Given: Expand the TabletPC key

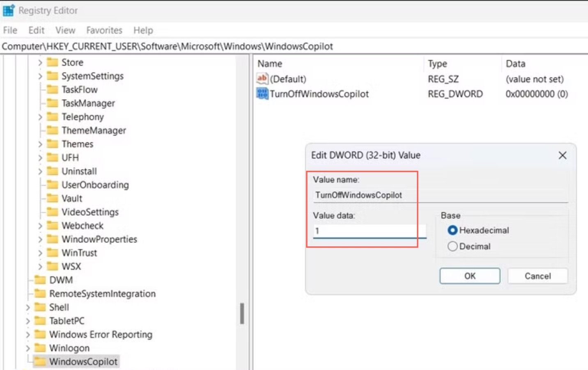Looking at the screenshot, I should [28, 321].
